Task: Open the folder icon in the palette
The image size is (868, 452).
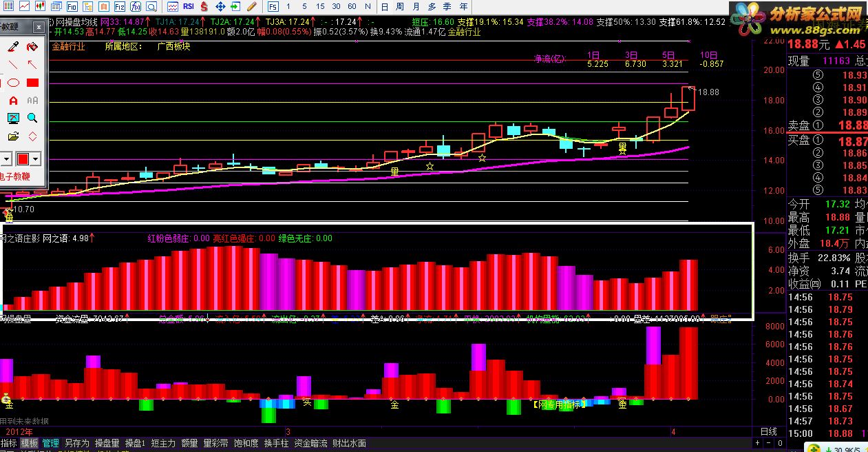Action: (x=13, y=136)
